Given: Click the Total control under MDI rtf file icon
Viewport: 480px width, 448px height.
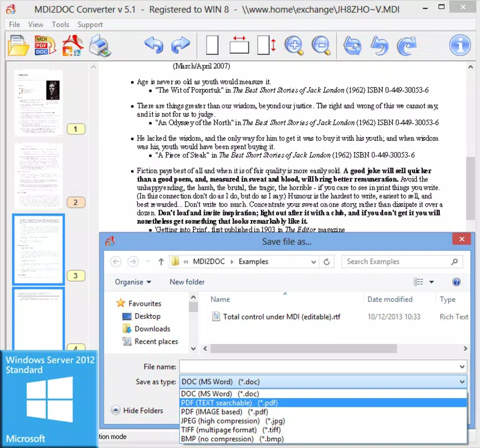Looking at the screenshot, I should coord(216,316).
